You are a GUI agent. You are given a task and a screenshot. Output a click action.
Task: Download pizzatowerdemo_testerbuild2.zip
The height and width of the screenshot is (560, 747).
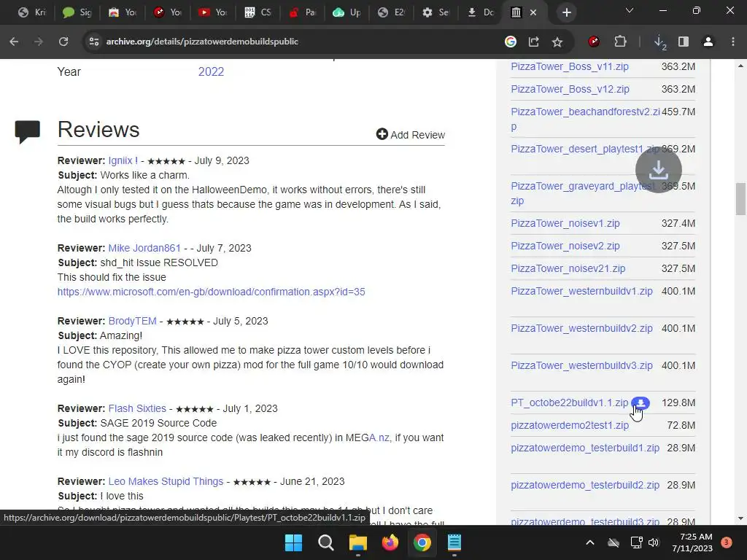[x=585, y=485]
